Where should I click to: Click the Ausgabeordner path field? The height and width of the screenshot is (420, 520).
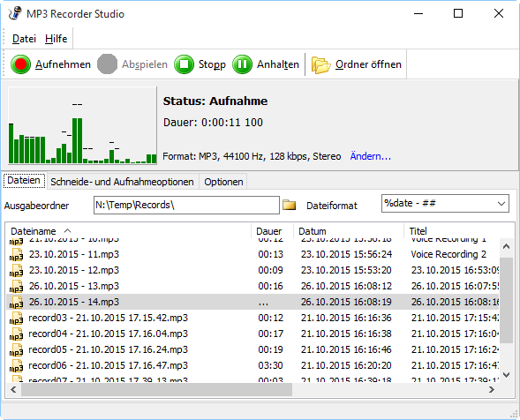coord(186,206)
